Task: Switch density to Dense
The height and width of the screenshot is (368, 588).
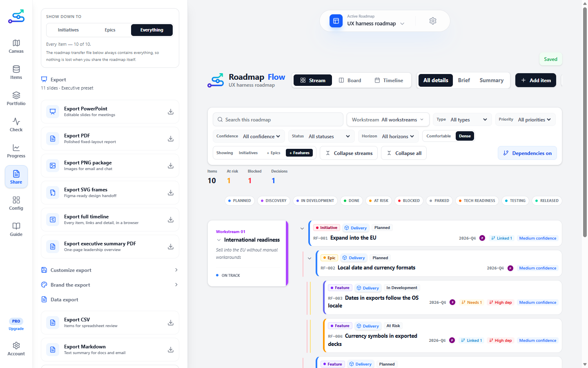Action: [x=465, y=136]
